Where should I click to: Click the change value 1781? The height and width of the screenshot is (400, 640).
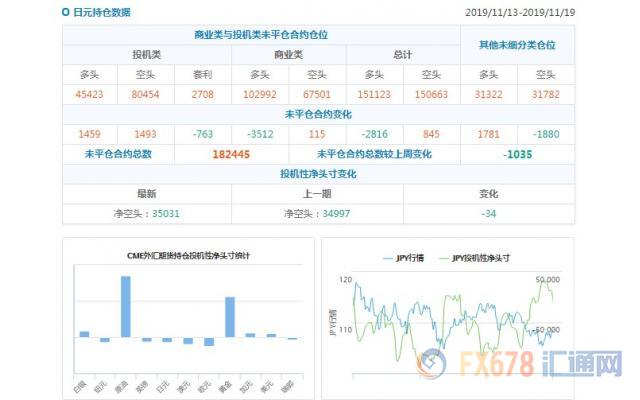[489, 134]
